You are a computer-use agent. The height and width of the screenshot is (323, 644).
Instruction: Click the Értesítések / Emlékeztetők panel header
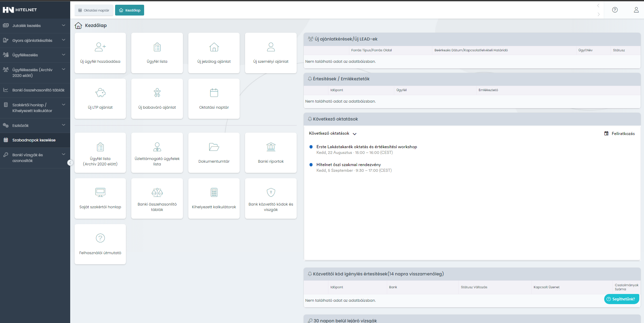472,79
